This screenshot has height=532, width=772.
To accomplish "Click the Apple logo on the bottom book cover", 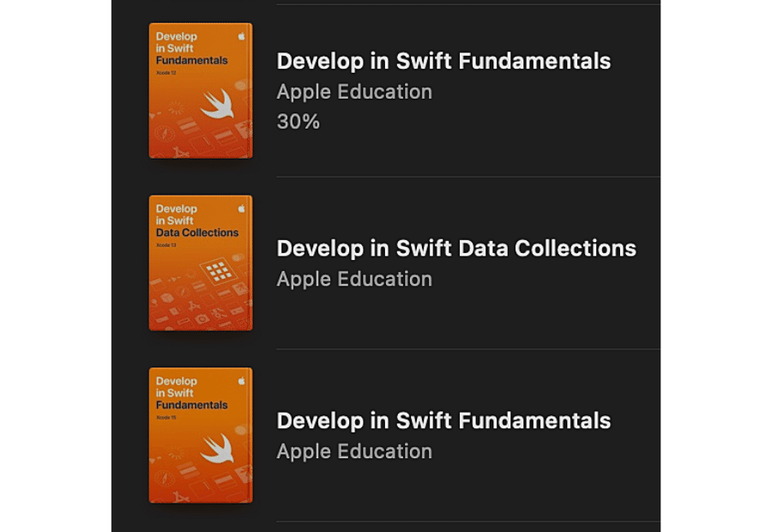I will click(241, 380).
